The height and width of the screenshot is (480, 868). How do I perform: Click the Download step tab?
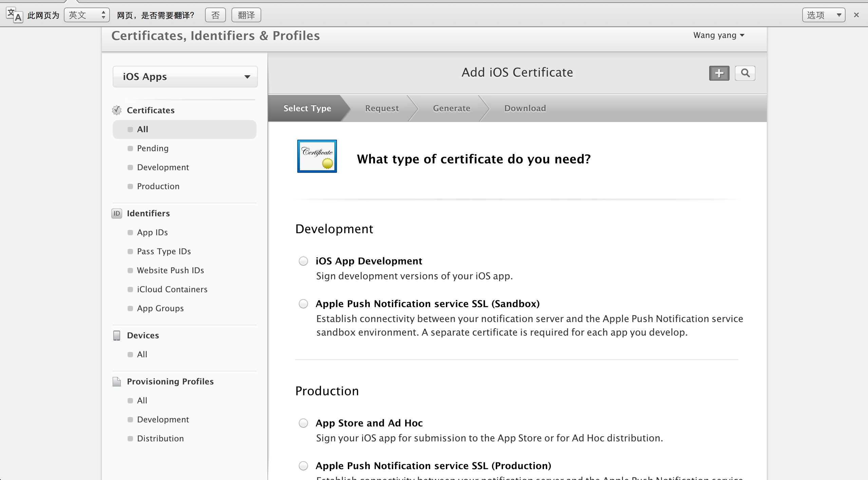525,108
